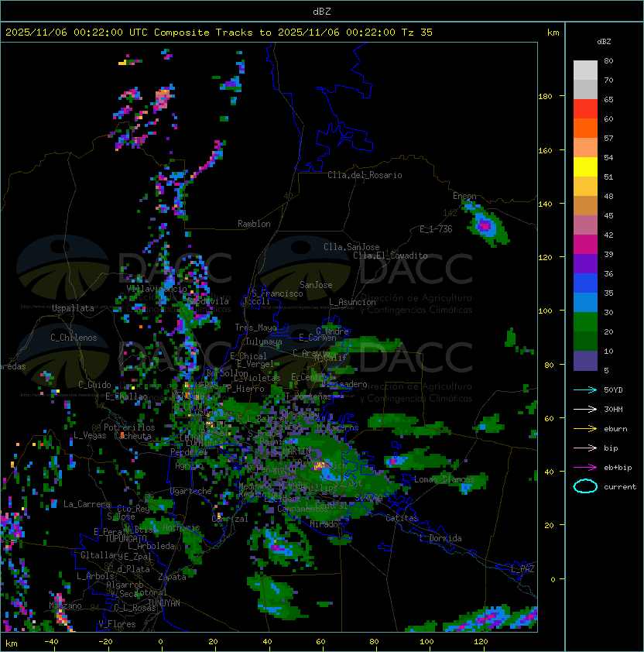Click the 'L_Dormida' place label
The width and height of the screenshot is (644, 652).
tap(440, 538)
